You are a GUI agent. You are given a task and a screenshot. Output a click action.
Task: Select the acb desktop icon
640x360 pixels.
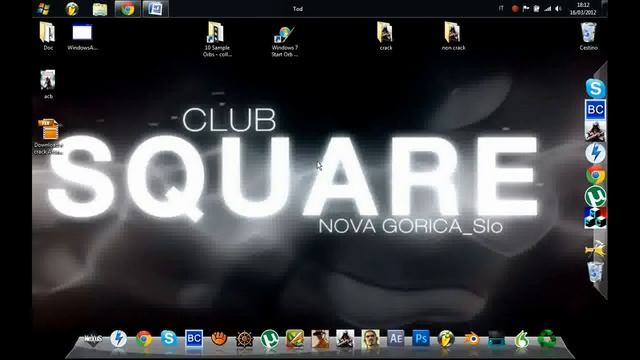tap(48, 84)
